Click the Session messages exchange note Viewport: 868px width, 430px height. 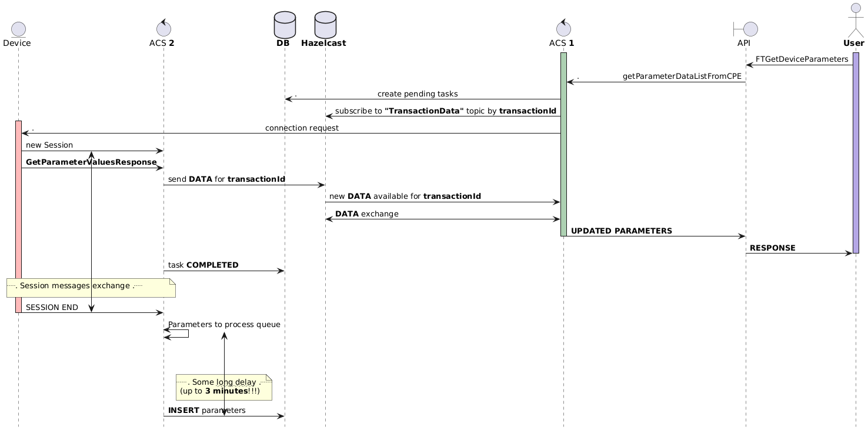point(91,288)
